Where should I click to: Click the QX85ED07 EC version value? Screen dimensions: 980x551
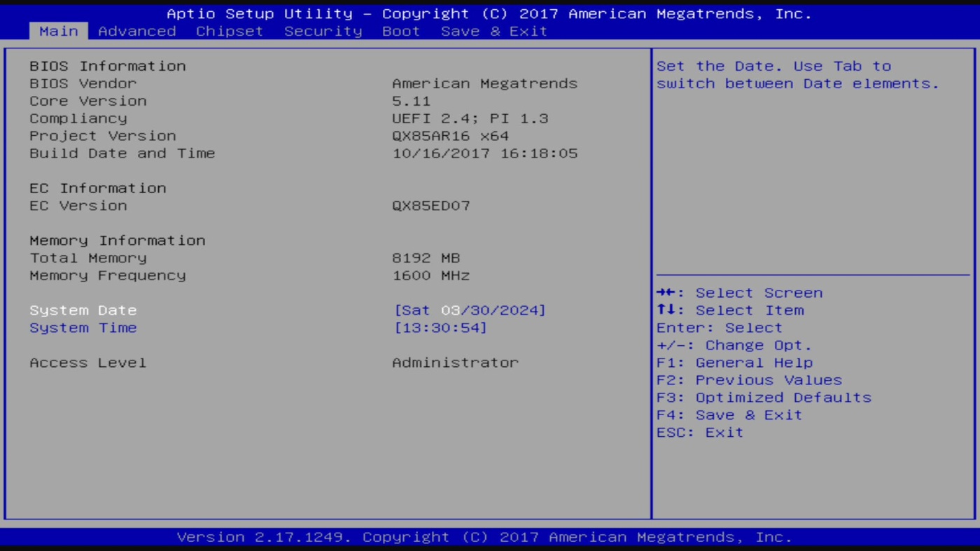(431, 206)
